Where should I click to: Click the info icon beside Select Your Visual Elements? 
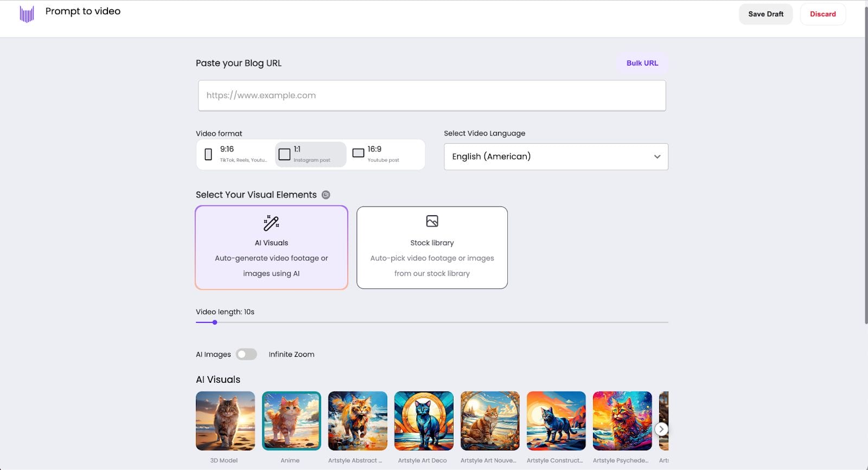click(326, 195)
